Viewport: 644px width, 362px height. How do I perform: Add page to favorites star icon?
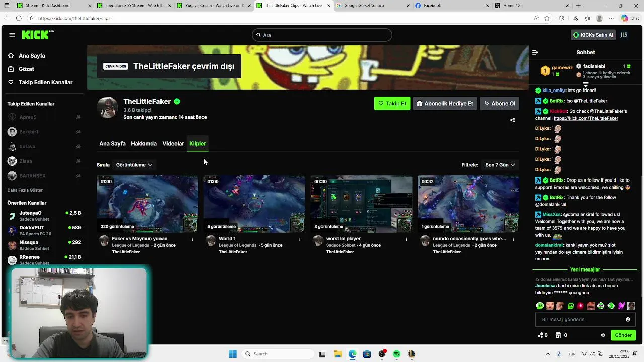pos(548,18)
